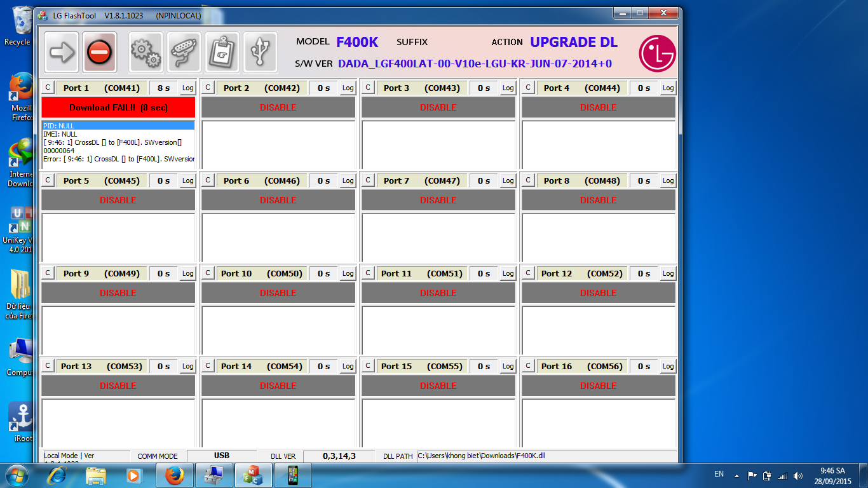Open the Log for Port 16
The height and width of the screenshot is (488, 868).
point(668,367)
